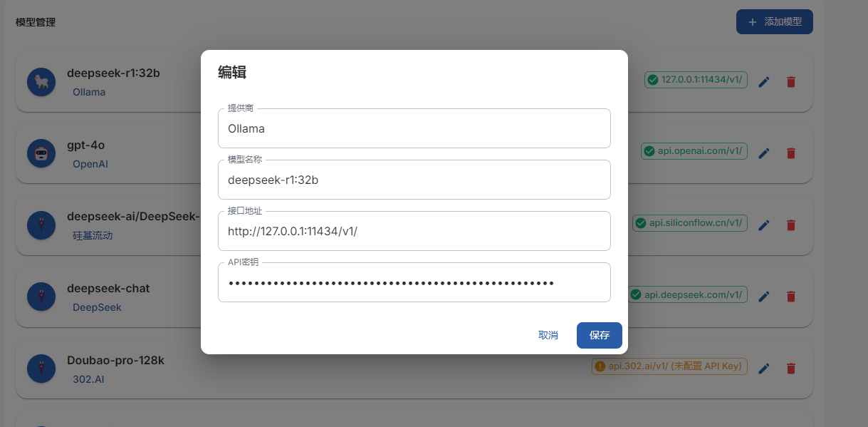Screen dimensions: 868x427
Task: Click the 模型管理 heading
Action: click(36, 22)
